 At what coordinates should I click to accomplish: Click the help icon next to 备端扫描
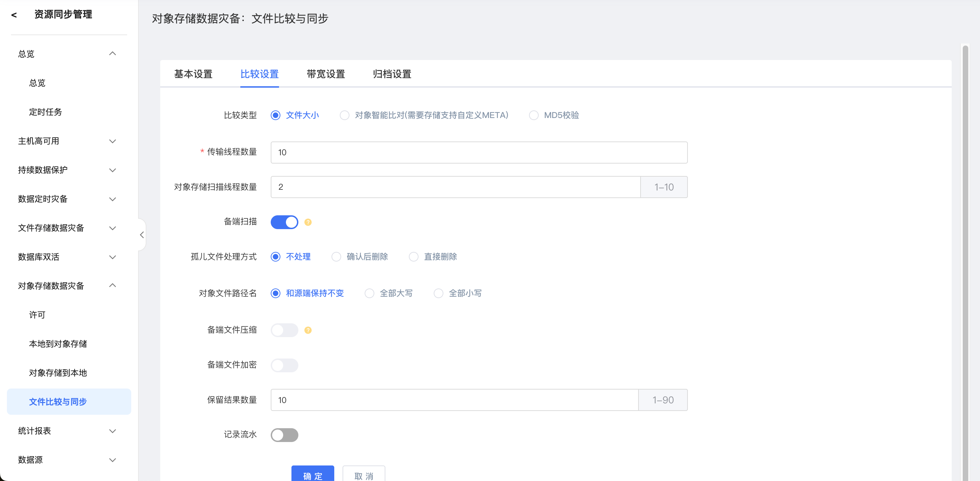[308, 222]
